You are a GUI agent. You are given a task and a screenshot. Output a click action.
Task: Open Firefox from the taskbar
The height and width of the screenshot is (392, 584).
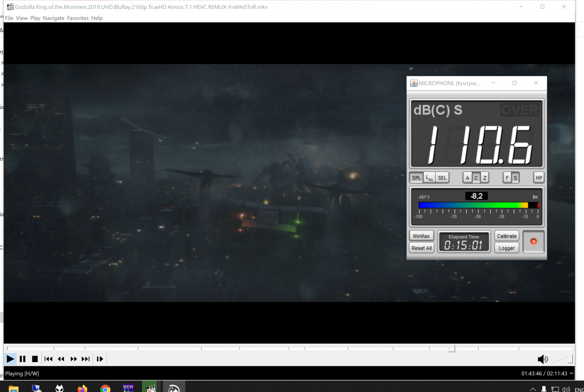click(82, 388)
